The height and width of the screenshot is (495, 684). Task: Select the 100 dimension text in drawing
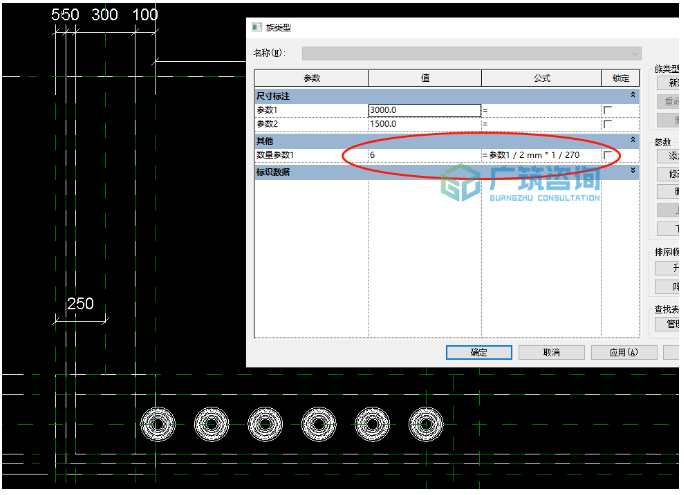click(x=145, y=15)
